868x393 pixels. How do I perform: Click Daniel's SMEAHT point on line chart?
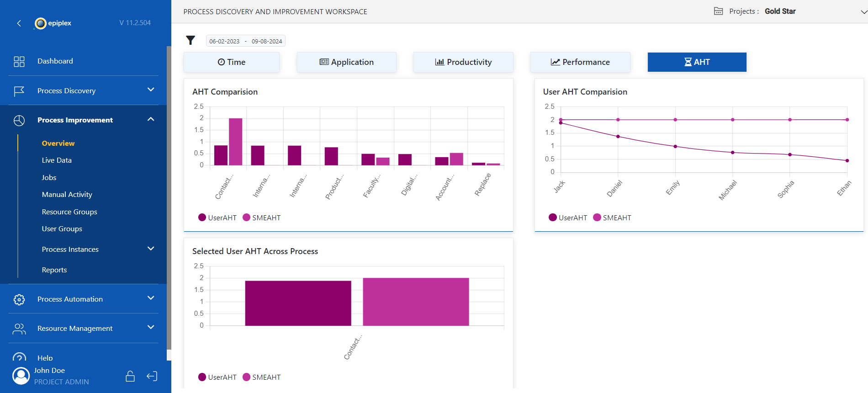point(618,120)
